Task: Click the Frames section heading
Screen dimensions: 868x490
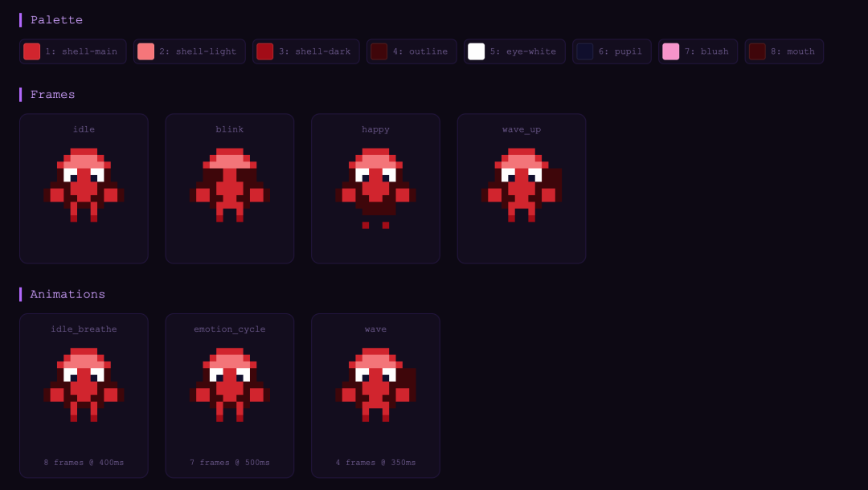Action: (x=52, y=94)
